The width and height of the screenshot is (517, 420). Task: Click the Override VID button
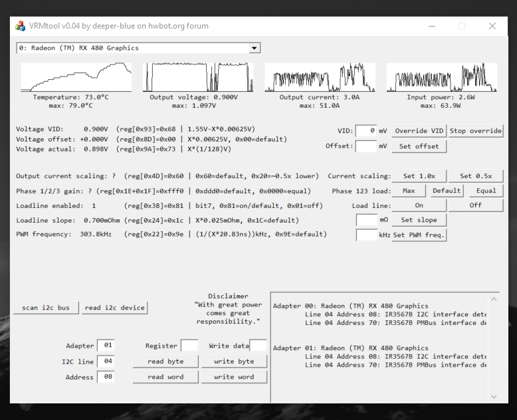coord(419,131)
